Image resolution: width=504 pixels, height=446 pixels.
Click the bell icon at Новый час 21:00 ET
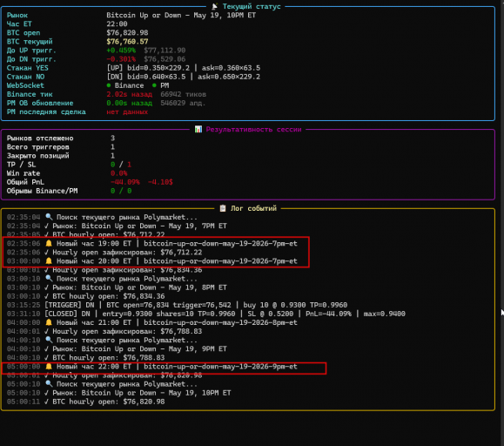click(49, 322)
